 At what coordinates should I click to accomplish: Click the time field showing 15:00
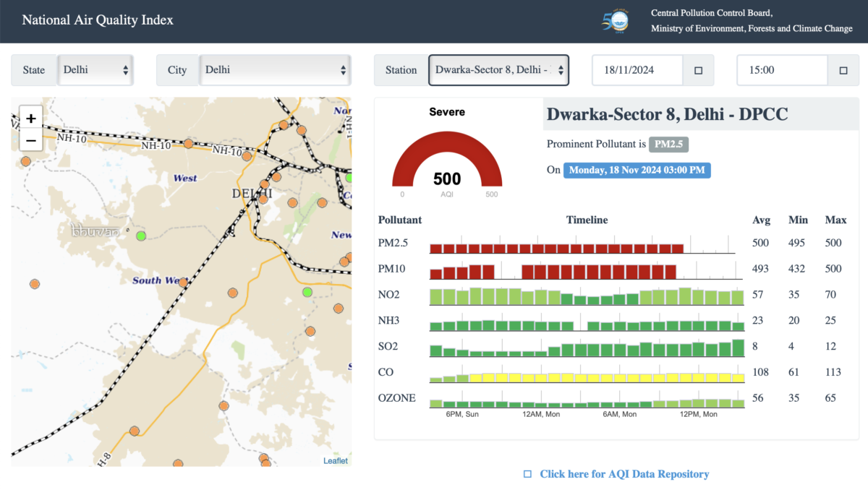tap(782, 71)
